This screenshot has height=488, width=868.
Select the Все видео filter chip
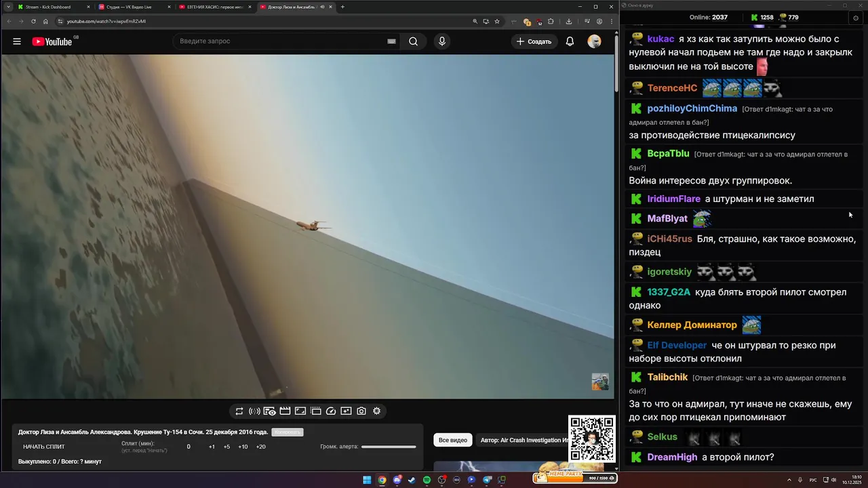click(453, 440)
